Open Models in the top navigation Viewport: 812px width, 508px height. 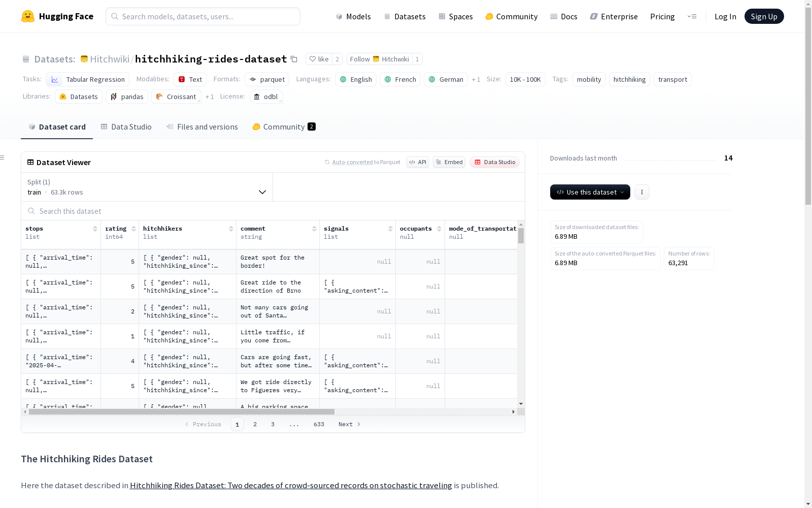tap(353, 16)
